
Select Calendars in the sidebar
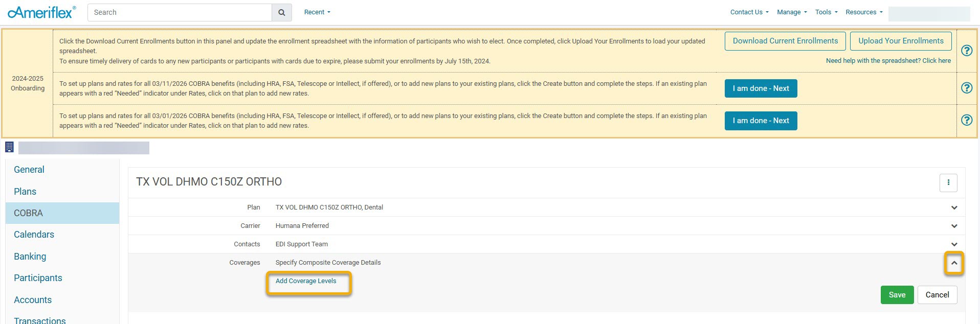pyautogui.click(x=34, y=235)
